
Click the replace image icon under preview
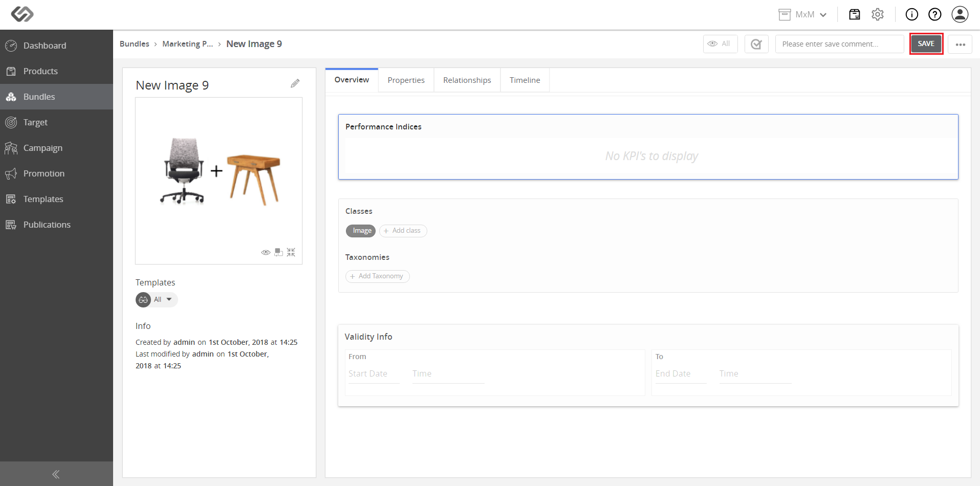click(278, 252)
